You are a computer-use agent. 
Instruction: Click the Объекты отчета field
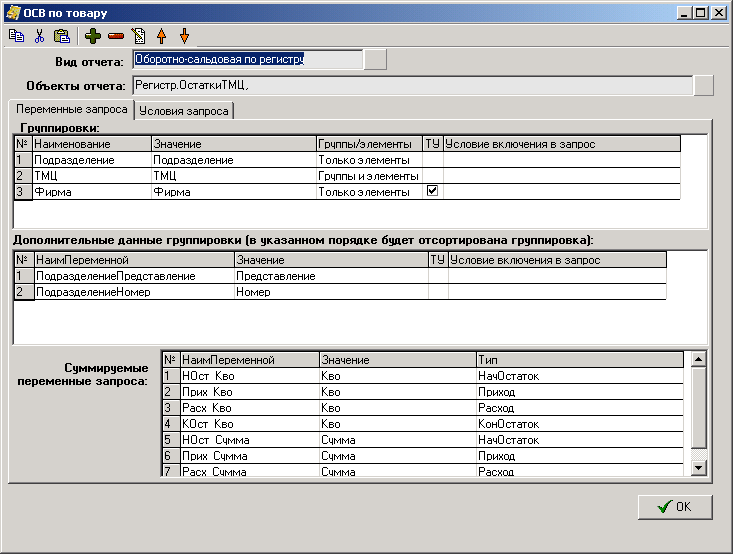413,86
